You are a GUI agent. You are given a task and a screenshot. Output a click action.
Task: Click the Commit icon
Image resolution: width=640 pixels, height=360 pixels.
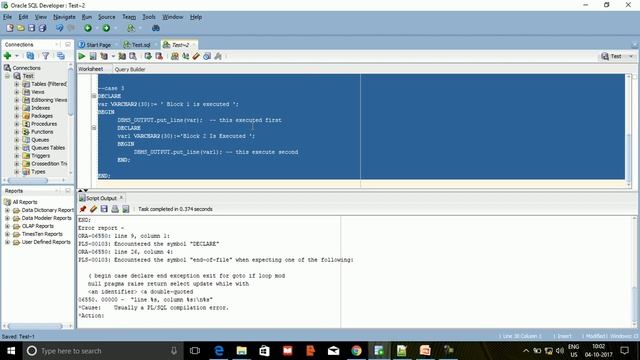(148, 56)
